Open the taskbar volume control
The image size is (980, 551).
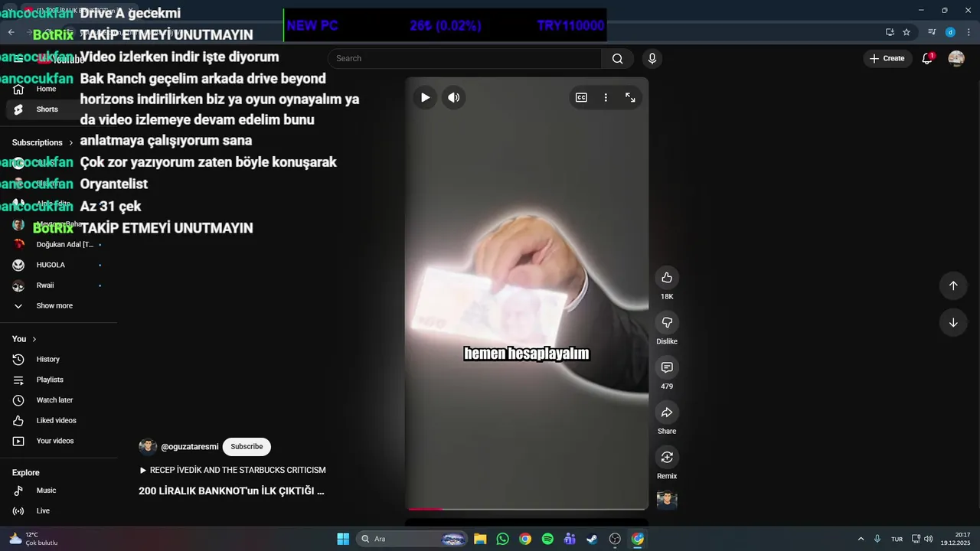928,539
